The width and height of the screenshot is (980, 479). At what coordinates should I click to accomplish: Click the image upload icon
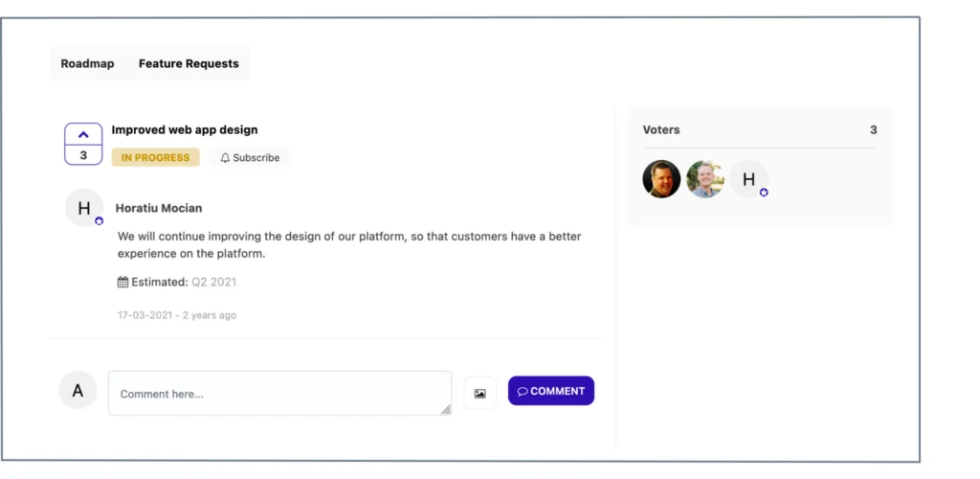[479, 393]
